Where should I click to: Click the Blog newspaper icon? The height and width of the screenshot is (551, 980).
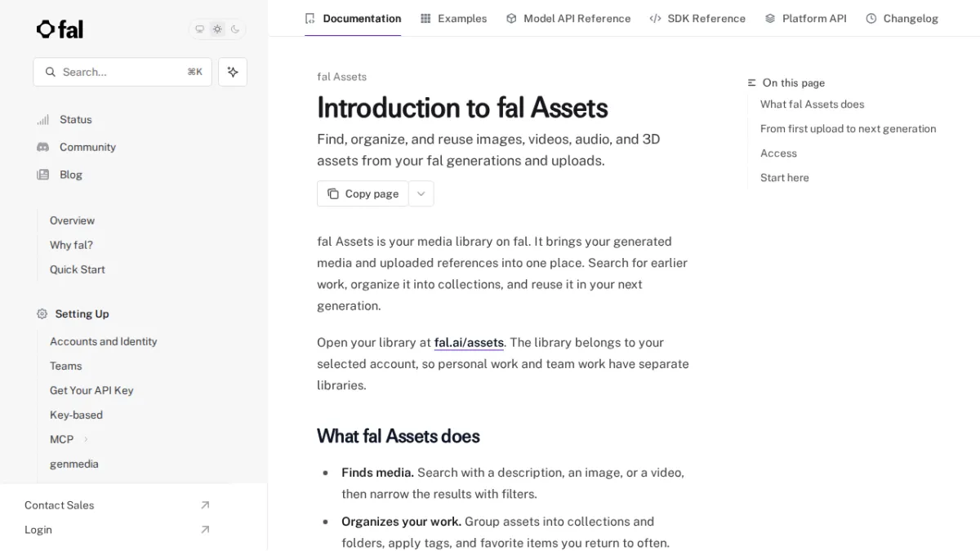pyautogui.click(x=42, y=175)
